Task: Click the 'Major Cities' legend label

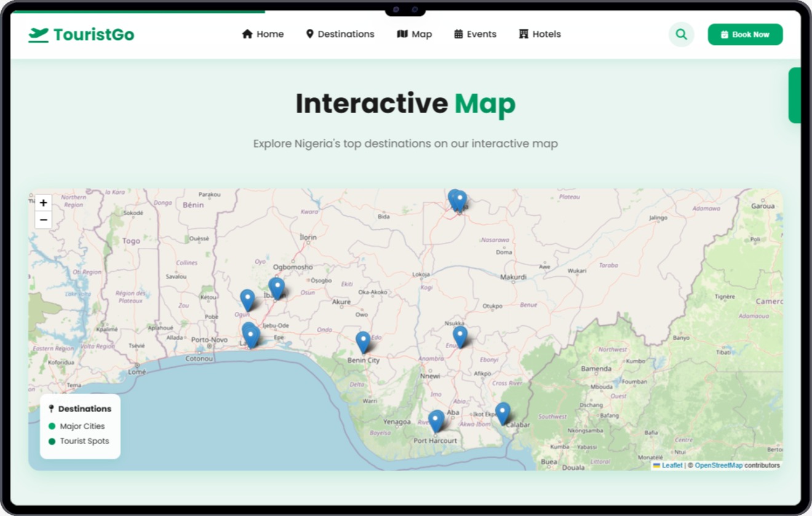Action: point(82,426)
